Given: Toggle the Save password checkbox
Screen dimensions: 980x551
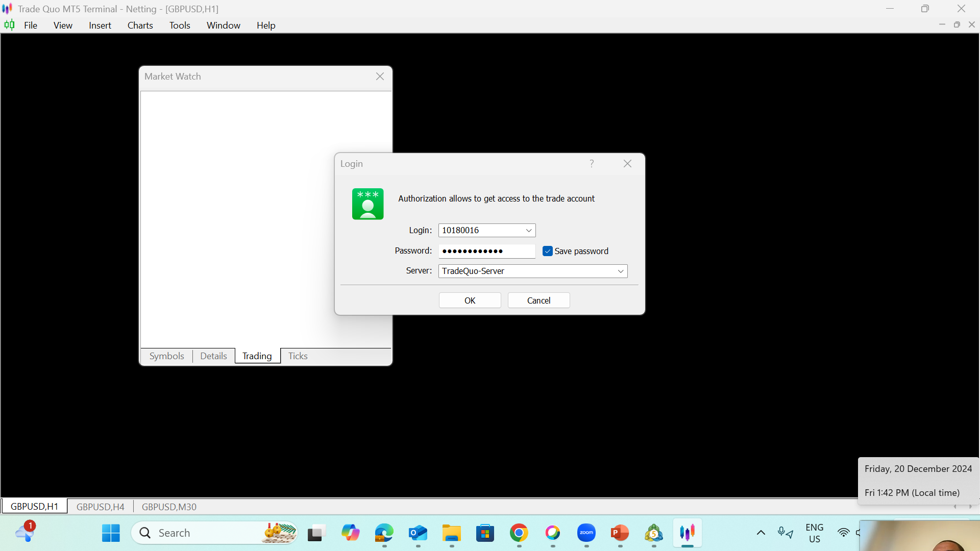Looking at the screenshot, I should 547,251.
